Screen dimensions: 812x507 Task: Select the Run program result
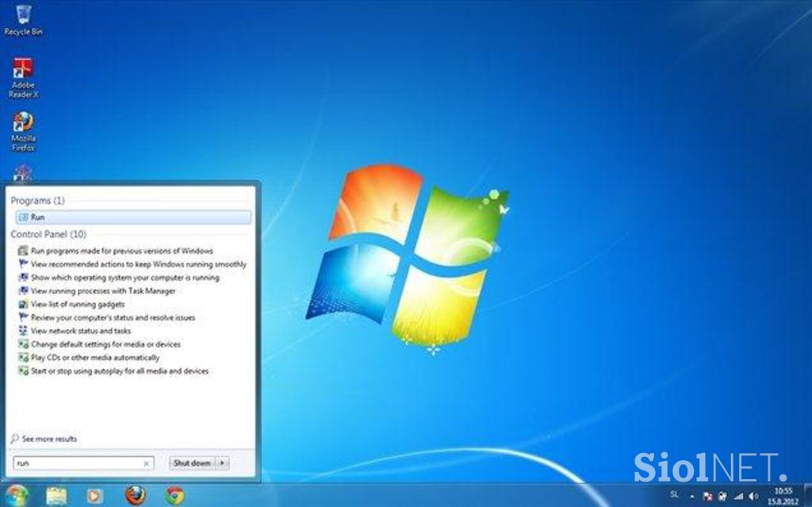pos(132,217)
